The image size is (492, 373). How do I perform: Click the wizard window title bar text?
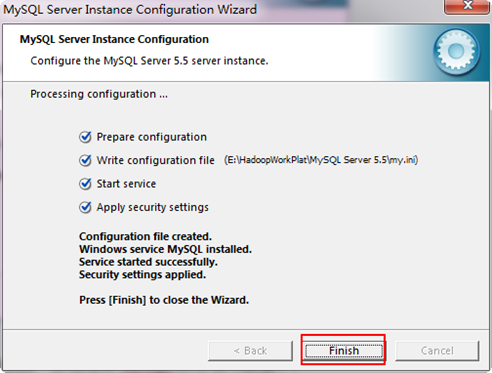click(x=130, y=9)
